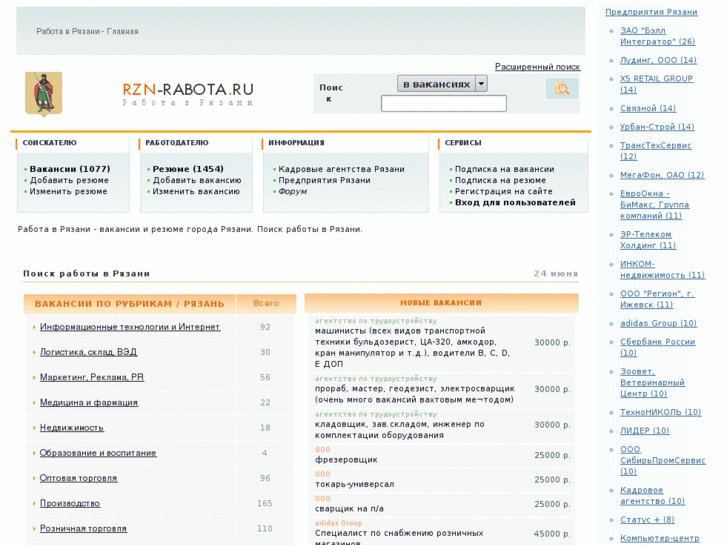Click the RZN-RABOTA.RU site title logo
This screenshot has width=727, height=545.
tap(188, 90)
